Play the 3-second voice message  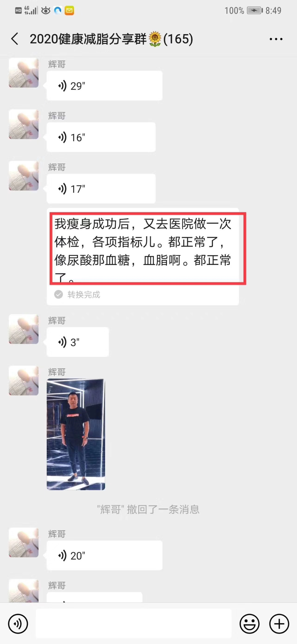[x=78, y=342]
